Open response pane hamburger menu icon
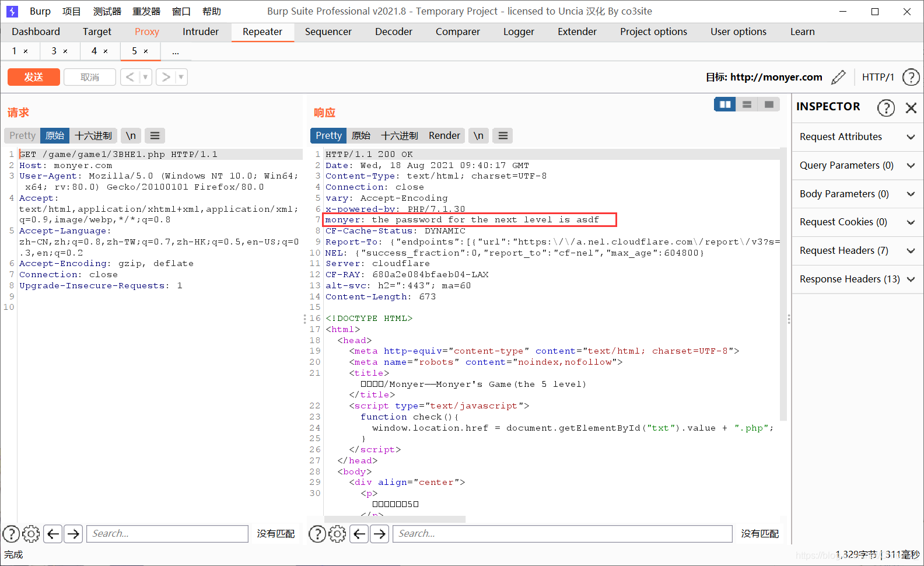This screenshot has width=924, height=566. pyautogui.click(x=503, y=135)
